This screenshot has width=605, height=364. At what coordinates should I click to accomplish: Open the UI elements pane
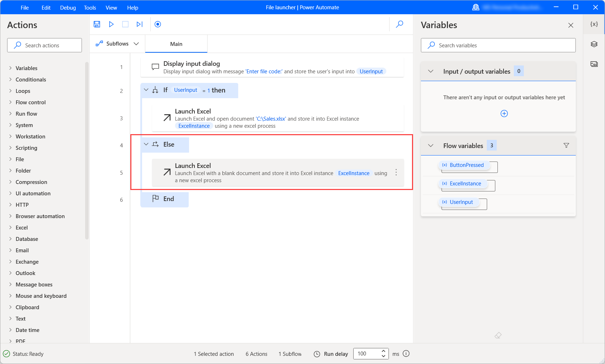point(594,44)
